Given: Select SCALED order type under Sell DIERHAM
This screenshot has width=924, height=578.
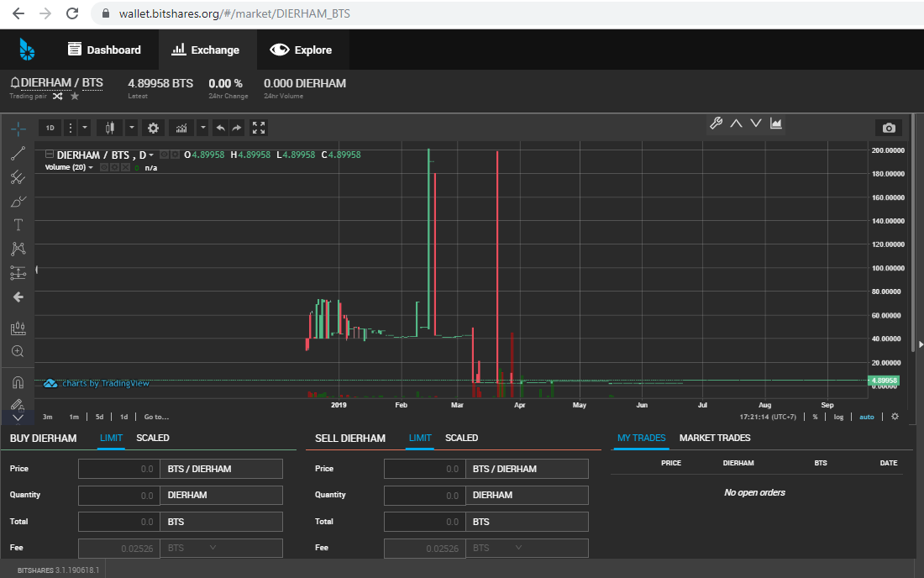Looking at the screenshot, I should point(461,438).
